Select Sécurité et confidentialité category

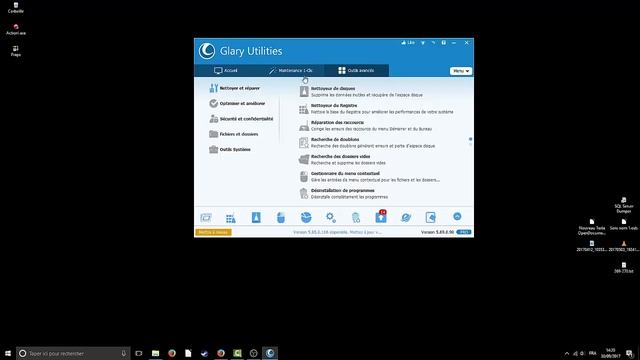[x=241, y=119]
